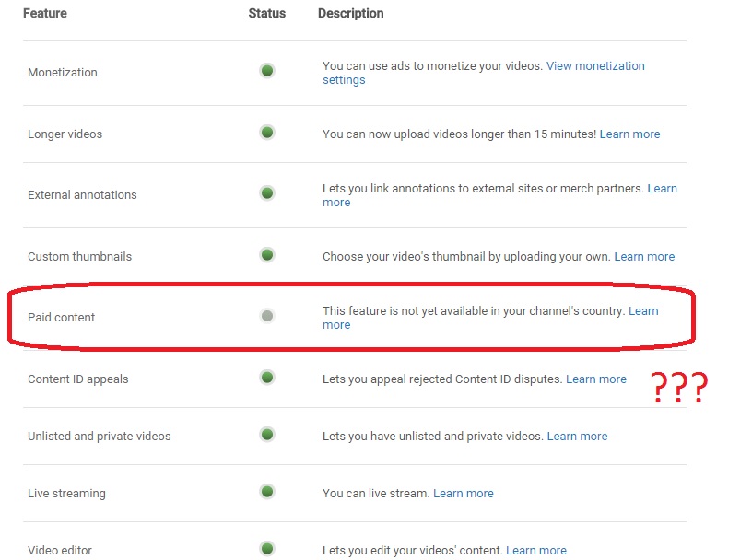Open Learn more for Paid content
Screen dimensions: 752x560
(x=643, y=311)
